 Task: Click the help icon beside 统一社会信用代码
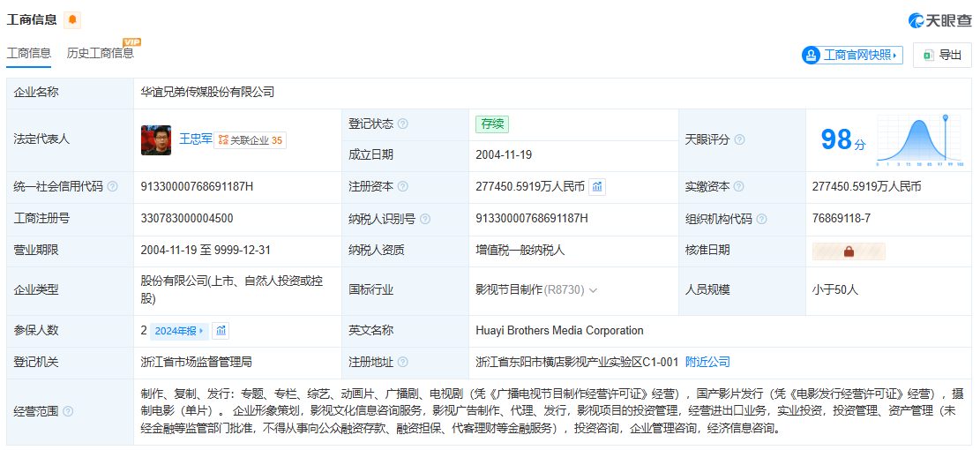[x=113, y=187]
